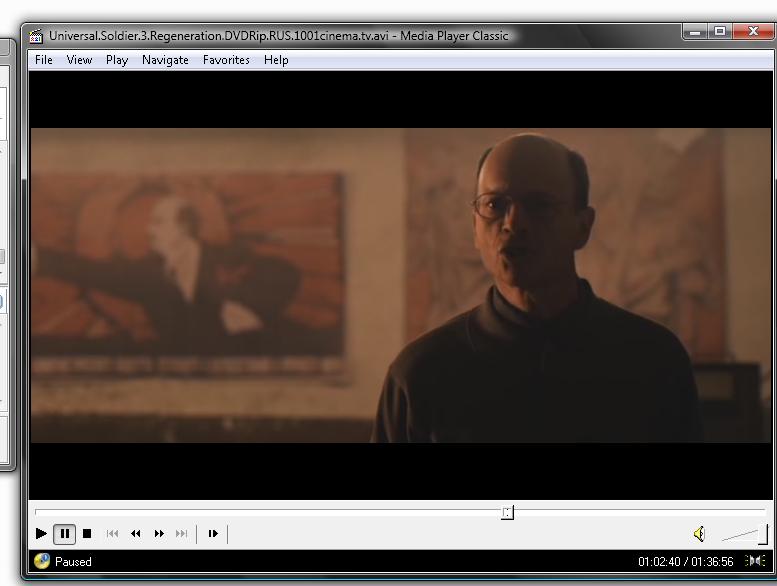Click the seek bar thumb

click(x=507, y=512)
